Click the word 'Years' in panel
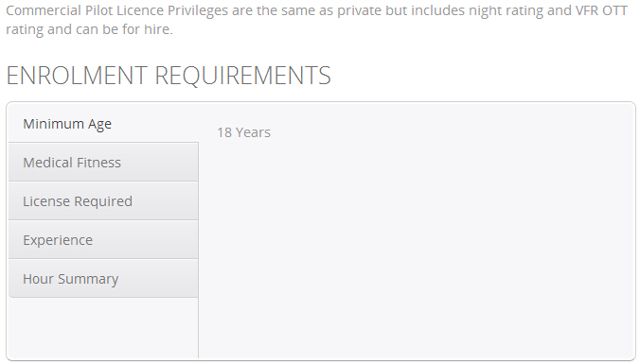 [x=253, y=132]
